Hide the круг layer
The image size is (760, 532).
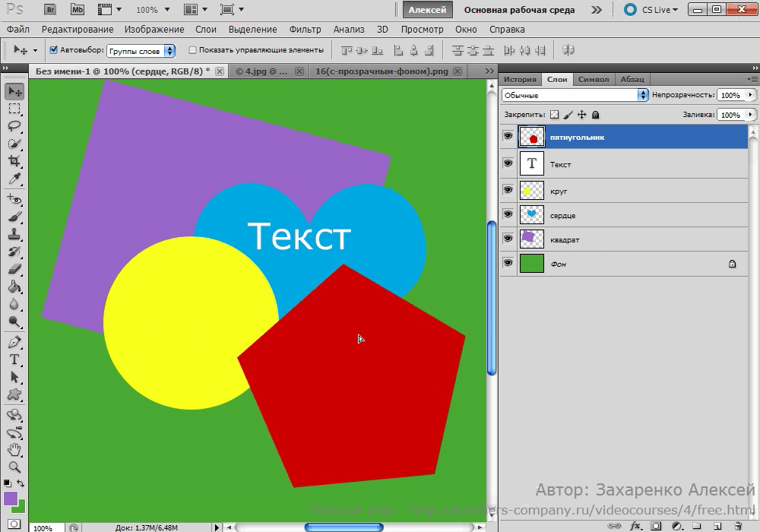(508, 190)
